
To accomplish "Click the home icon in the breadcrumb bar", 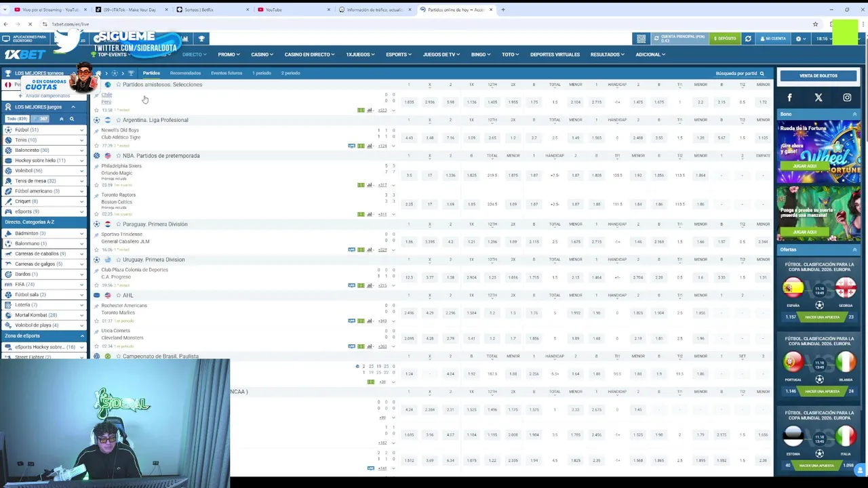I will [x=98, y=73].
